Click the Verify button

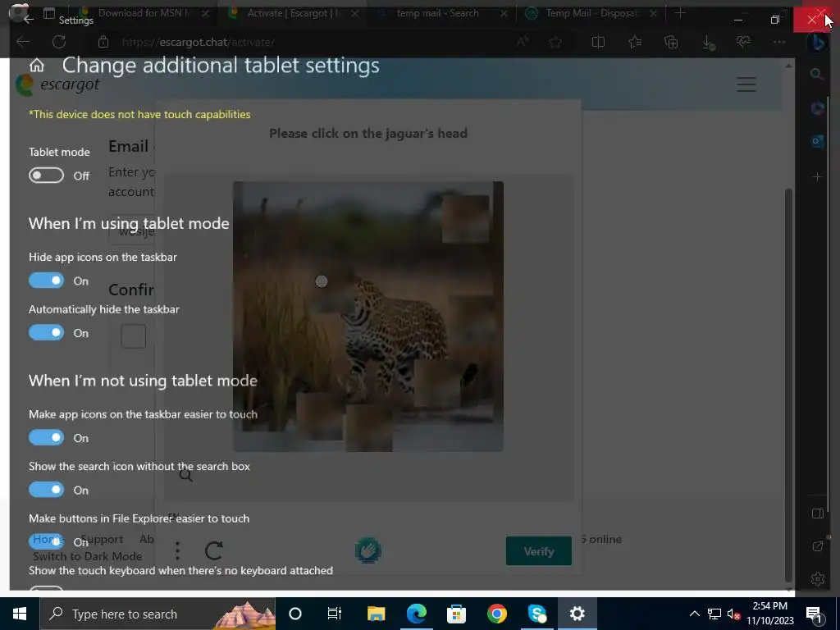point(538,550)
